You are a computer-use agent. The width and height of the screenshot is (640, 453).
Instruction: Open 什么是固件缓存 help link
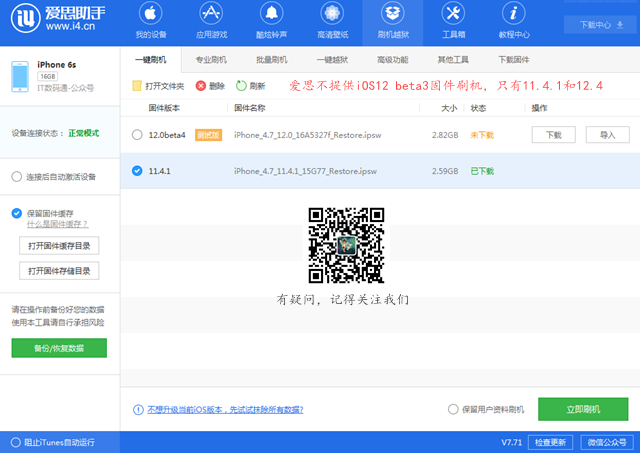click(57, 224)
